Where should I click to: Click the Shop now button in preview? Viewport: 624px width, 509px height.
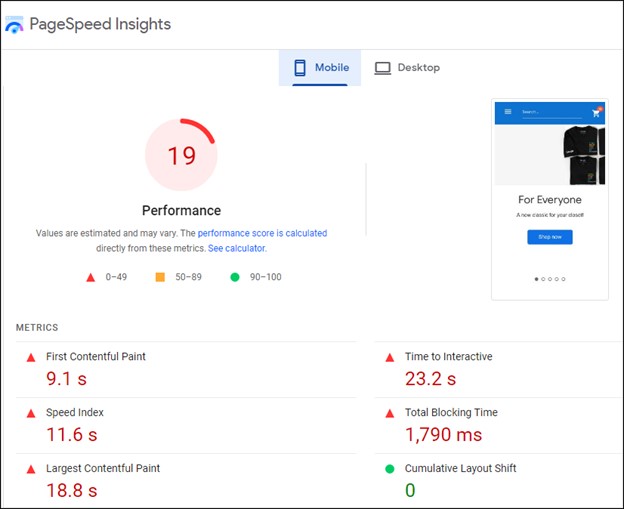[x=550, y=237]
